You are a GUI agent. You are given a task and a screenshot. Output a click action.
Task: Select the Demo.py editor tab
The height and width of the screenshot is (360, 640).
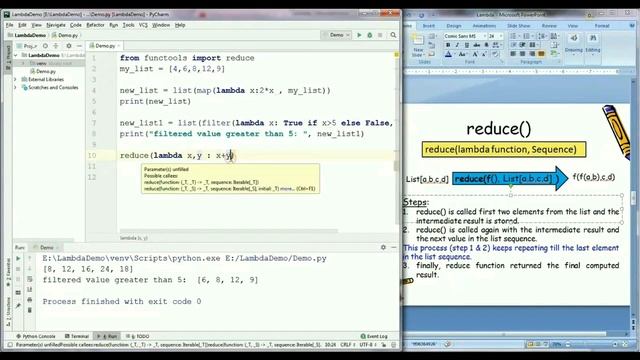[105, 46]
